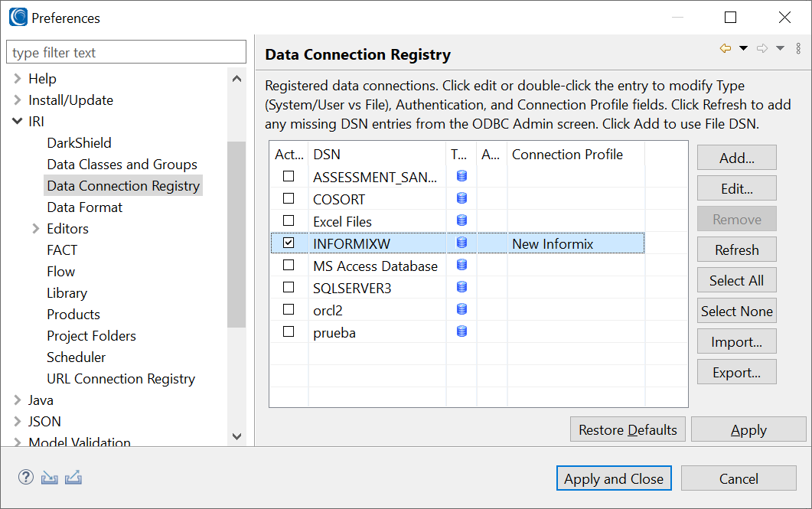This screenshot has width=812, height=509.
Task: Open the view menu three-dots icon
Action: 798,49
